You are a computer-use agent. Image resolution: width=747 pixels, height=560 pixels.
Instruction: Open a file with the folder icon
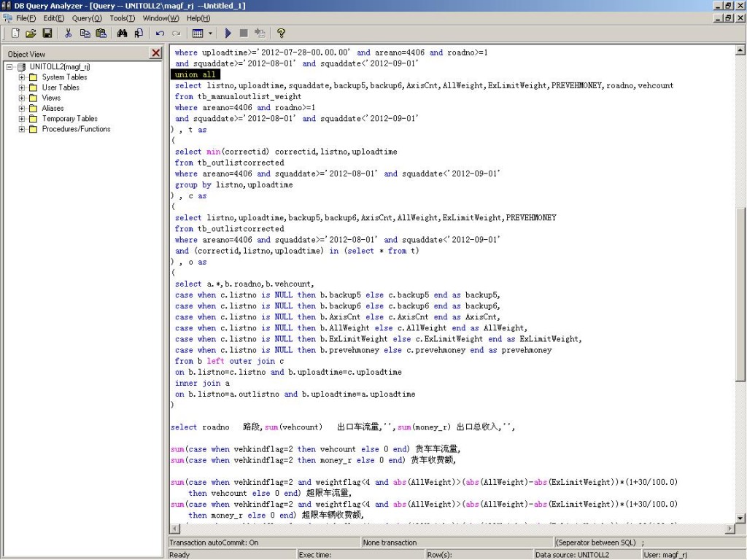[31, 33]
